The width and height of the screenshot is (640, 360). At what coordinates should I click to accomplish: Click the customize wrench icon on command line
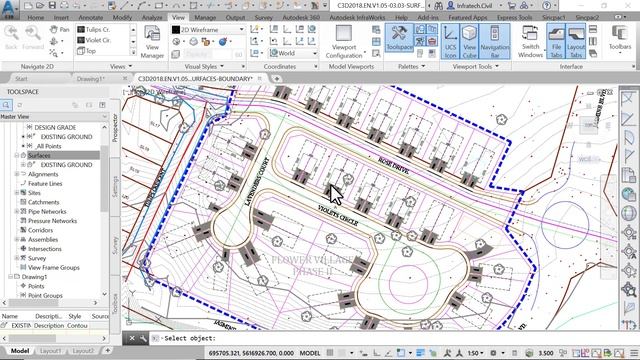tap(143, 338)
